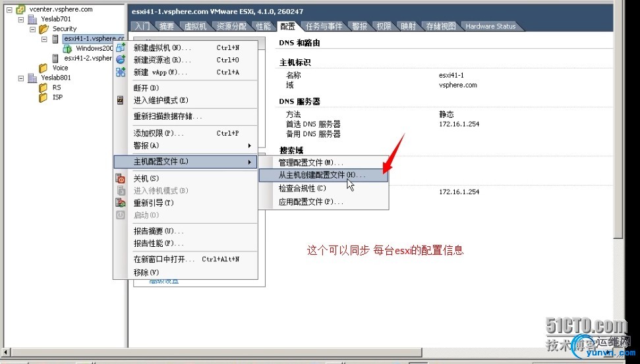The image size is (640, 364).
Task: Choose 移除(V) menu entry
Action: click(186, 273)
